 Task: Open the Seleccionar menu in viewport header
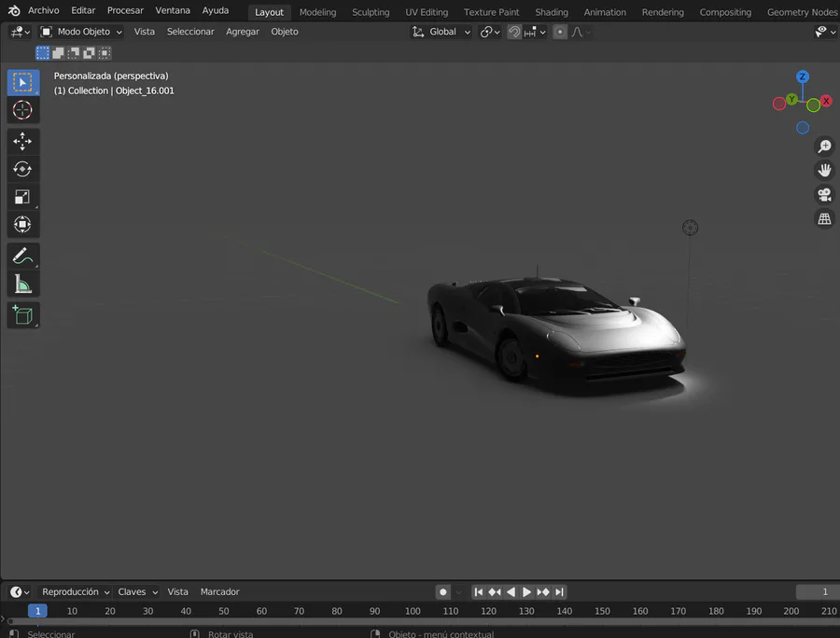[x=190, y=32]
